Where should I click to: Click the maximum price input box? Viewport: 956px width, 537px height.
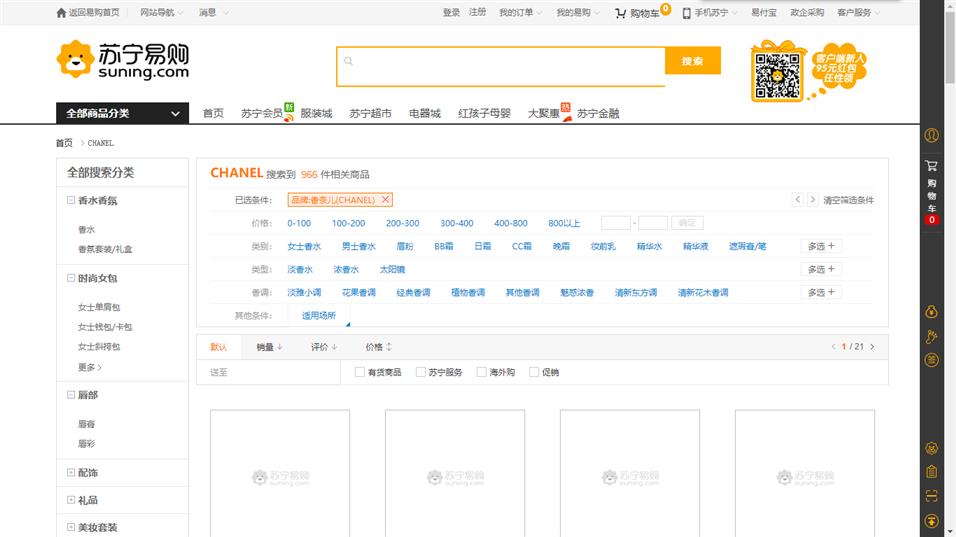652,223
